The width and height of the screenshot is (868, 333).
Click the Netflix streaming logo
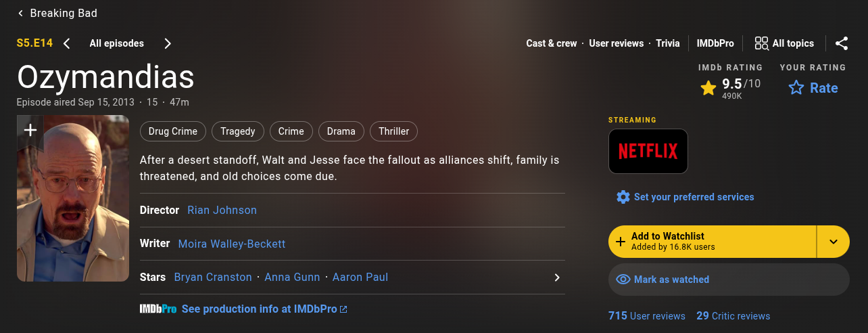tap(648, 151)
